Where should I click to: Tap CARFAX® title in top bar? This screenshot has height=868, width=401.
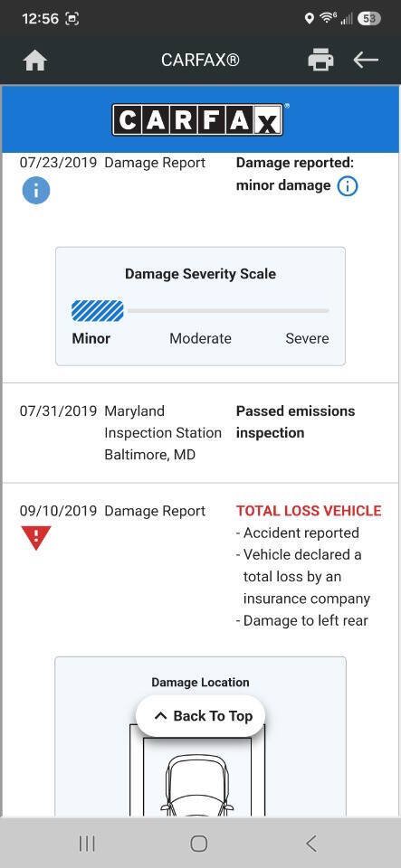pyautogui.click(x=201, y=60)
